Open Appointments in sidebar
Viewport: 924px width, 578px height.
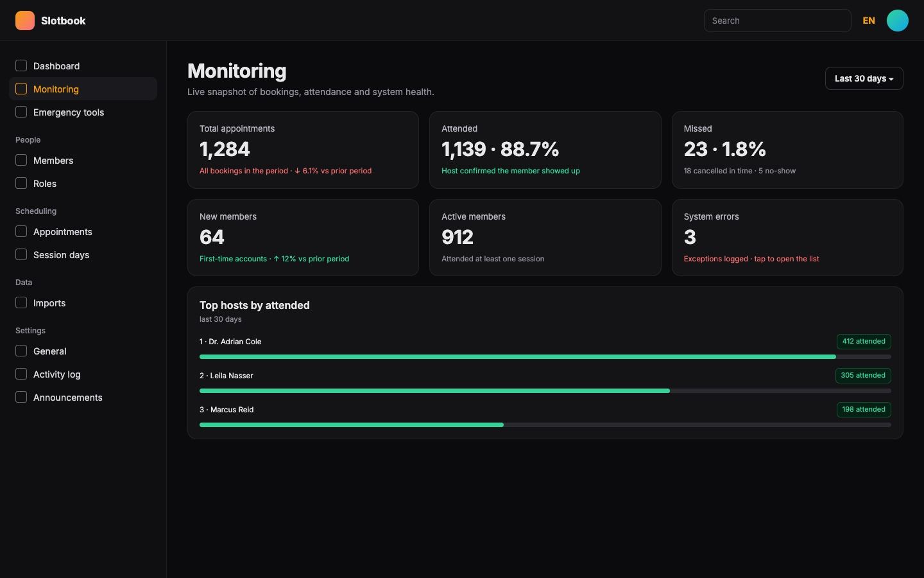click(x=83, y=231)
